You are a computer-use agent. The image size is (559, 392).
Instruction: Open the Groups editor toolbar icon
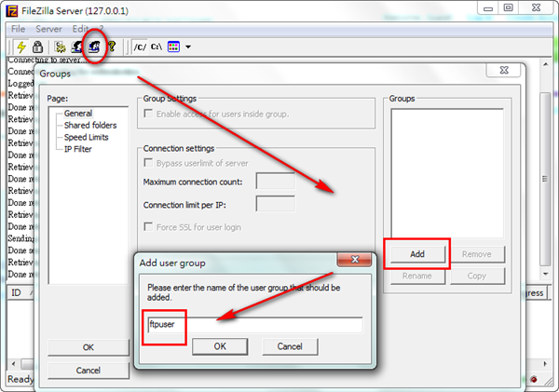click(94, 47)
